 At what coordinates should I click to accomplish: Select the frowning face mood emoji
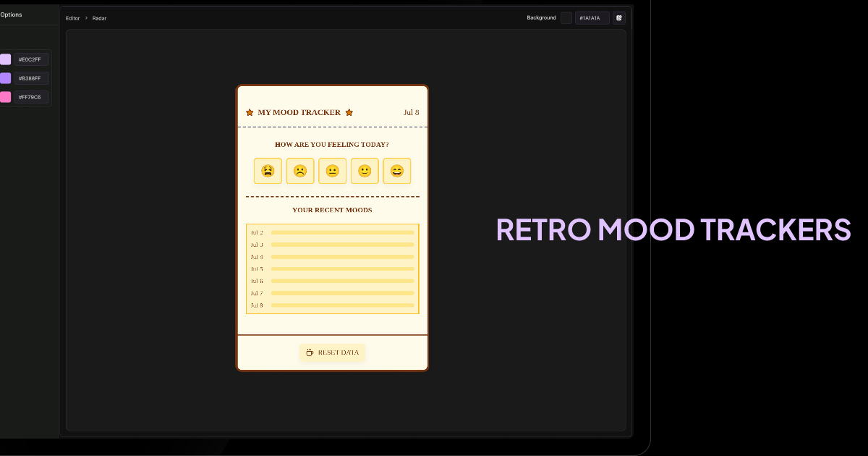[300, 171]
